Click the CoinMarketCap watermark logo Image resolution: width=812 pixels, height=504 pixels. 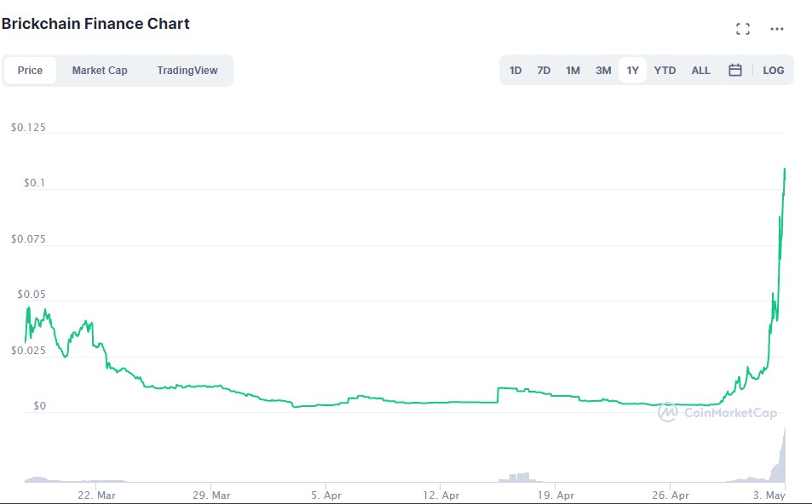717,413
